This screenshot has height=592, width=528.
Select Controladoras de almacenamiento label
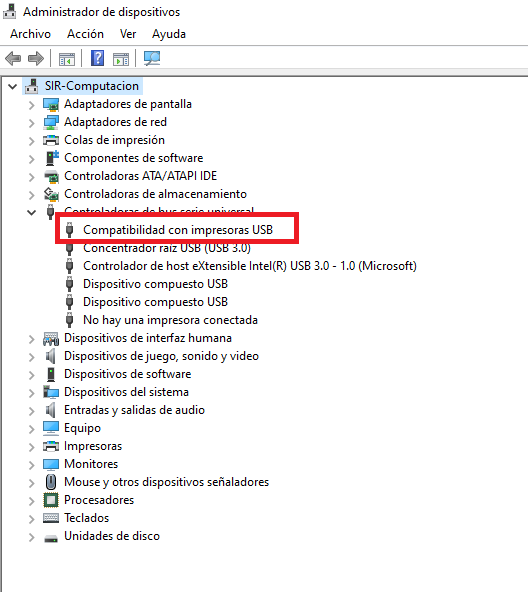156,194
